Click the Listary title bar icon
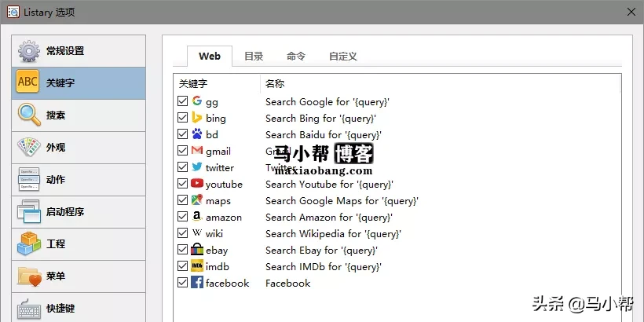 point(13,12)
